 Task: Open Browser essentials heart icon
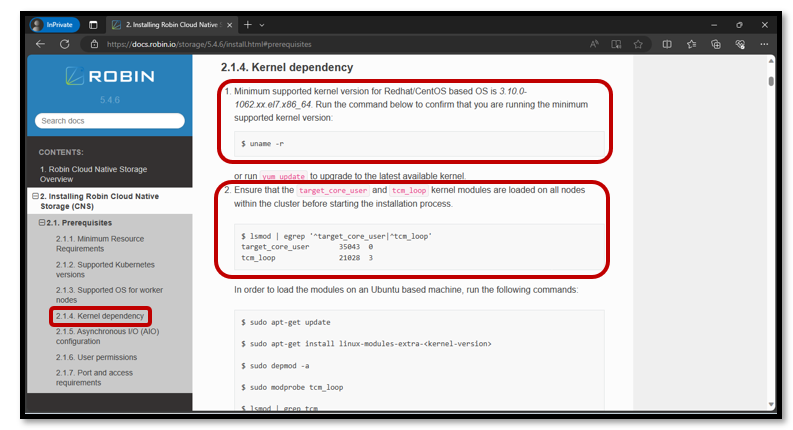(x=740, y=44)
